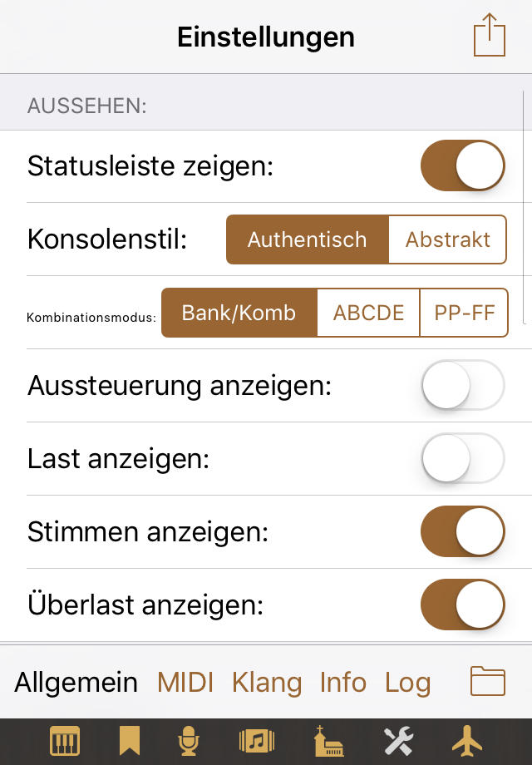Open the keyboard console icon

[65, 740]
